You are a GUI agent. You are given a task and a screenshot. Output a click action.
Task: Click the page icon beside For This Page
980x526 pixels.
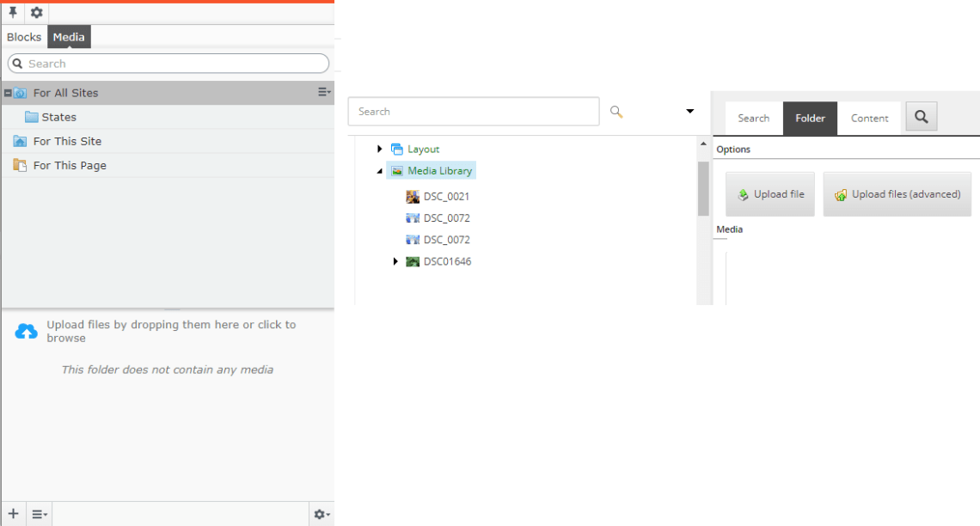[x=20, y=165]
